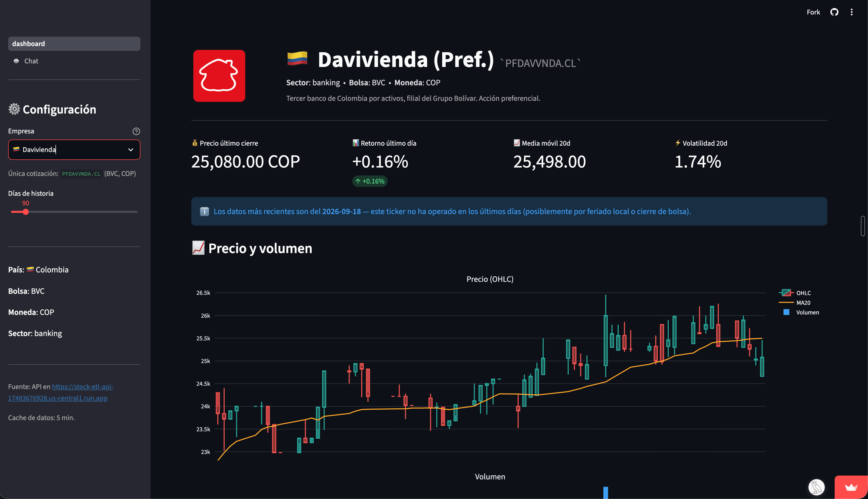This screenshot has width=868, height=499.
Task: Toggle MA20 line in chart legend
Action: point(794,303)
